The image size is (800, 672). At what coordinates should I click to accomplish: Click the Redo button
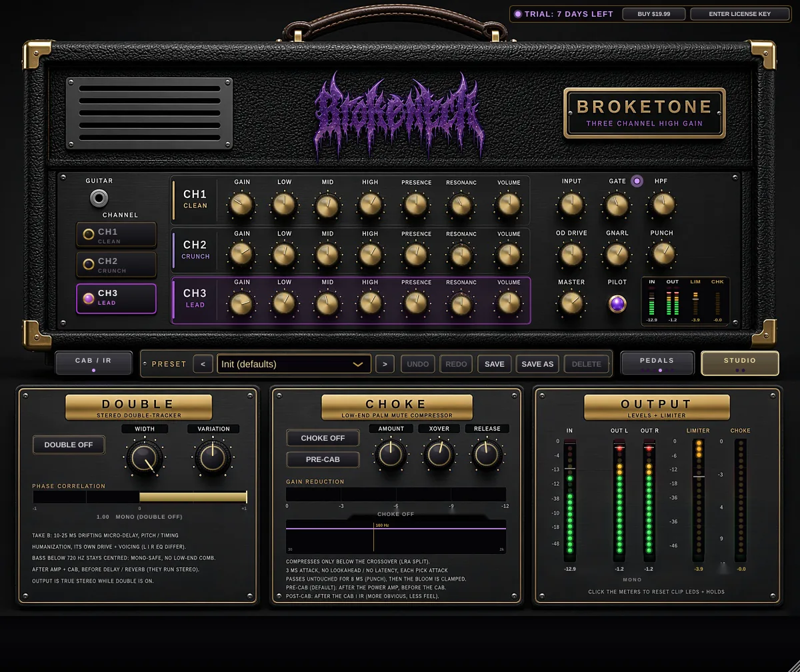(456, 364)
